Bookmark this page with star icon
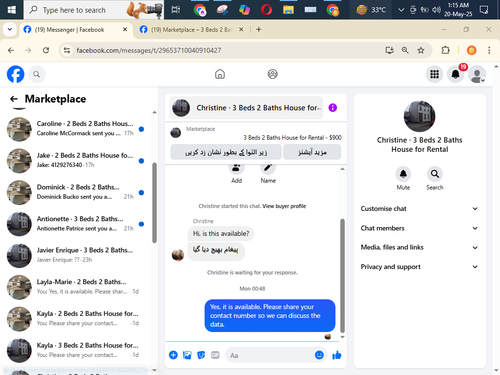The height and width of the screenshot is (375, 500). point(421,50)
